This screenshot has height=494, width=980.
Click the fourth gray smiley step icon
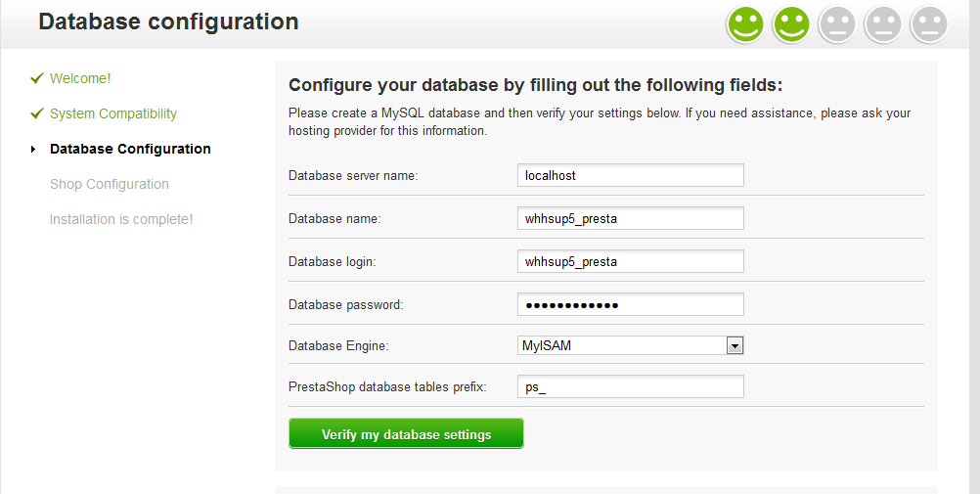pyautogui.click(x=883, y=23)
